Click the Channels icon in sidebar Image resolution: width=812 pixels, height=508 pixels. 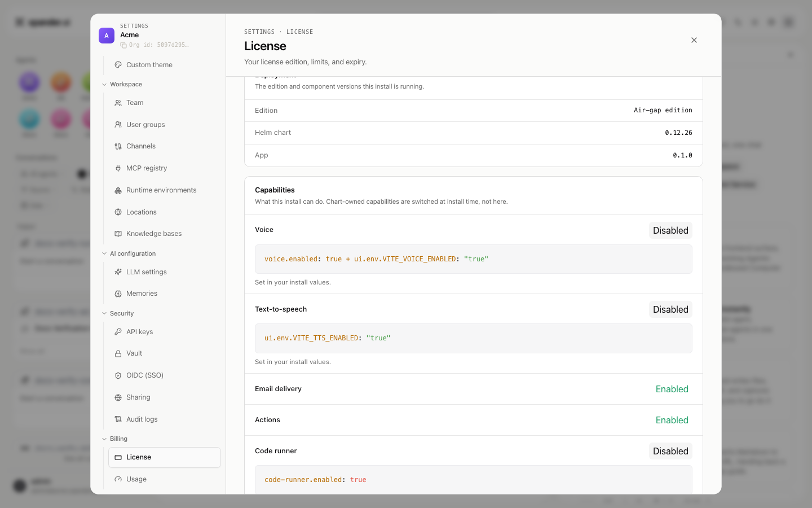click(118, 146)
